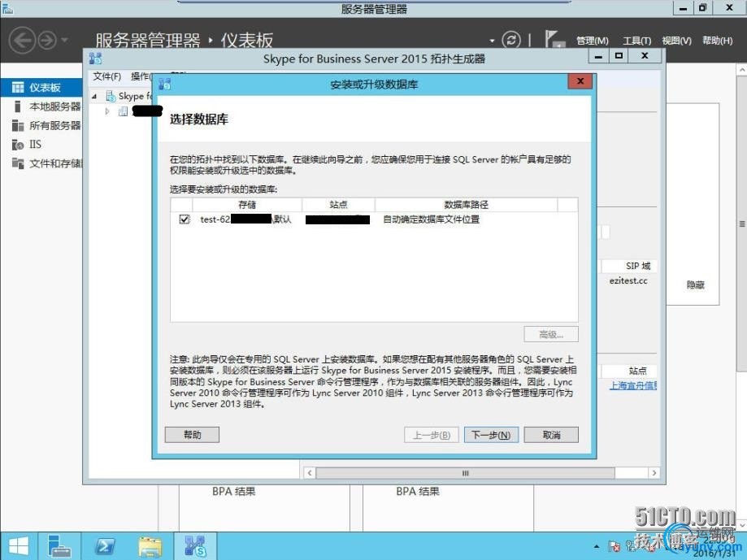747x560 pixels.
Task: Collapse the Skype for Business tree root
Action: tap(94, 97)
